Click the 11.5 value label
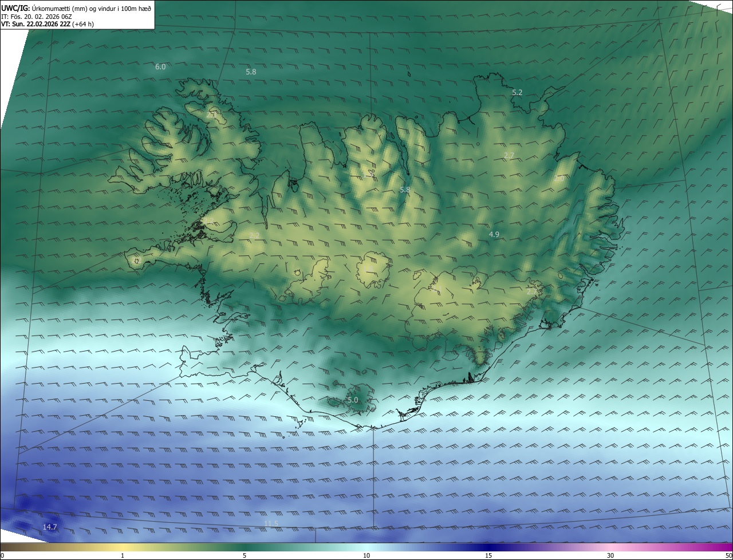The width and height of the screenshot is (733, 560). (271, 524)
